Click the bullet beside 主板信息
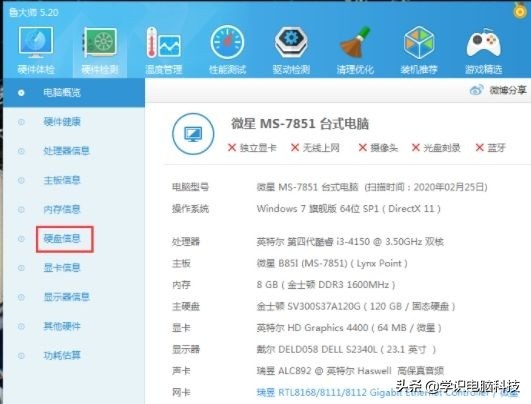The image size is (531, 404). pyautogui.click(x=21, y=180)
